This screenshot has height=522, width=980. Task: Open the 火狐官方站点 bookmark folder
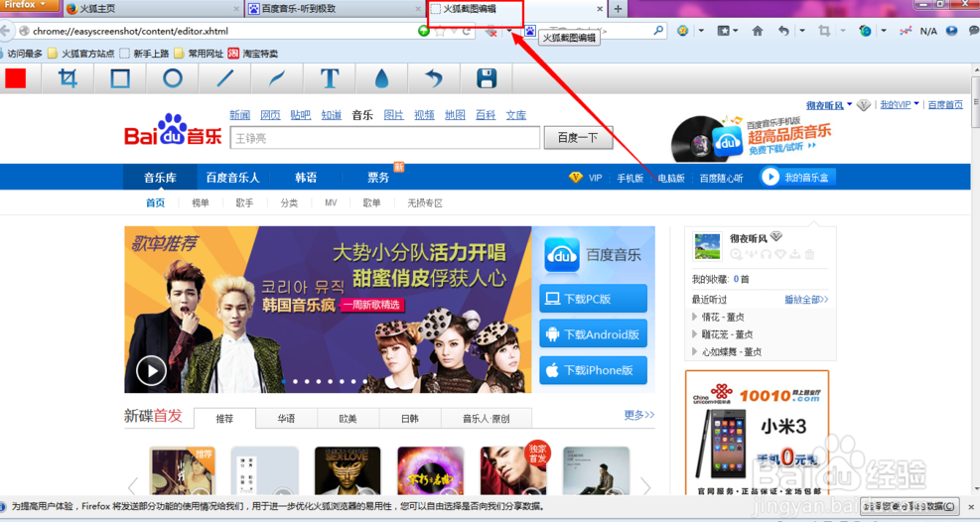81,54
